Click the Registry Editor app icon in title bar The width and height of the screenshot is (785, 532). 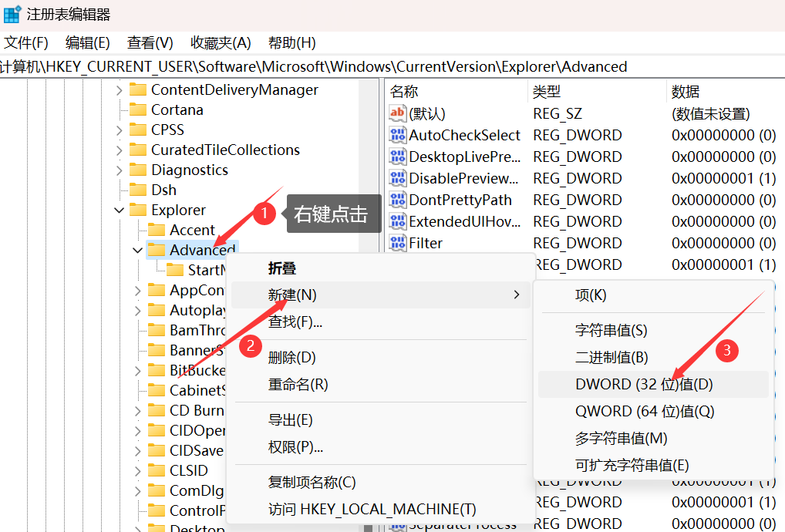12,15
